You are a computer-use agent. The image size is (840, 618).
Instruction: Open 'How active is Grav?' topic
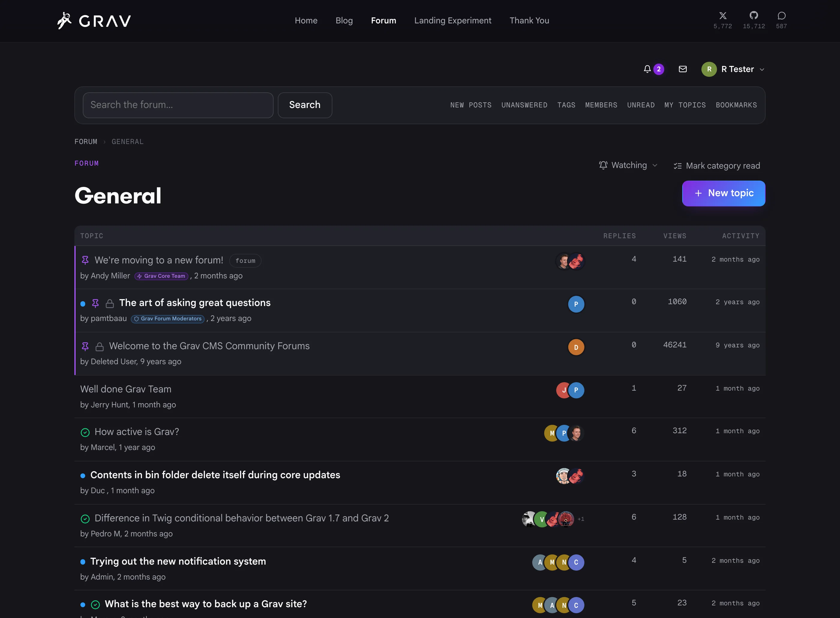click(137, 432)
